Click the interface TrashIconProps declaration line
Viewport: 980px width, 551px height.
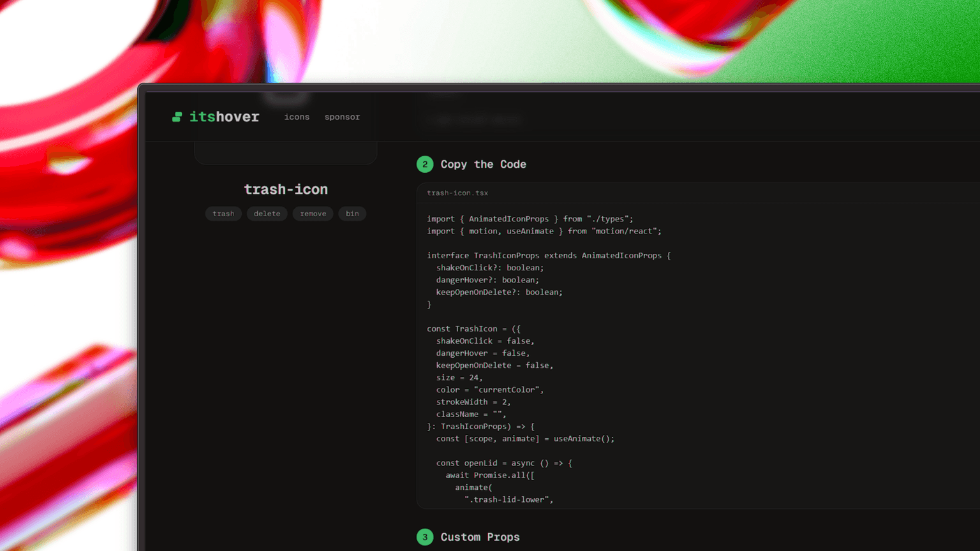click(x=549, y=255)
